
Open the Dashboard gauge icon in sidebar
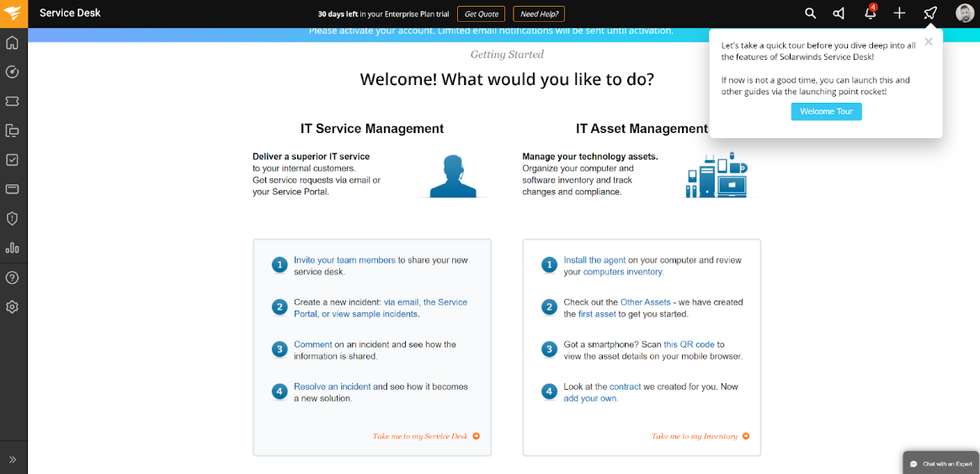pos(13,72)
